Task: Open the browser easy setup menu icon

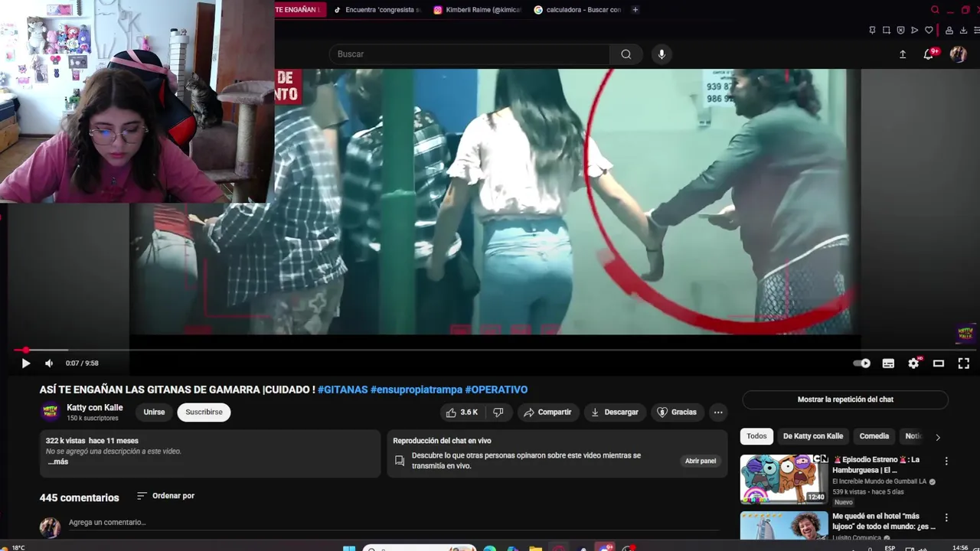Action: click(x=976, y=31)
